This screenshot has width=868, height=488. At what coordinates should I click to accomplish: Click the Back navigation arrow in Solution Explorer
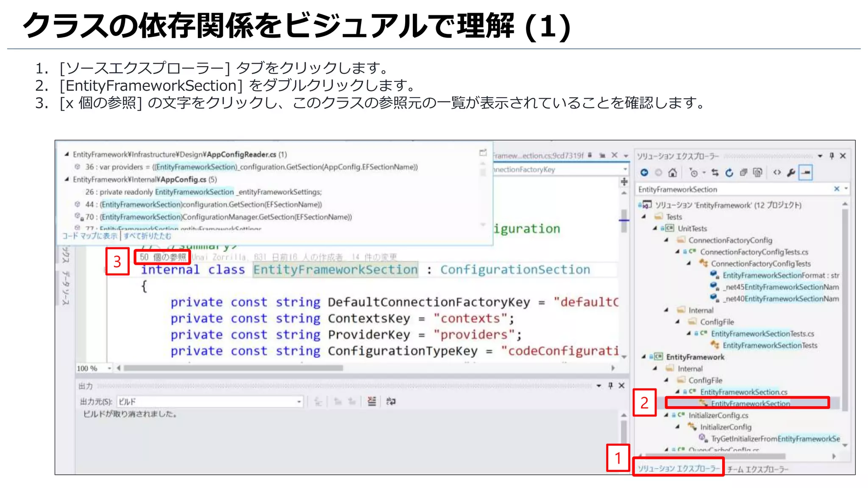[x=644, y=172]
